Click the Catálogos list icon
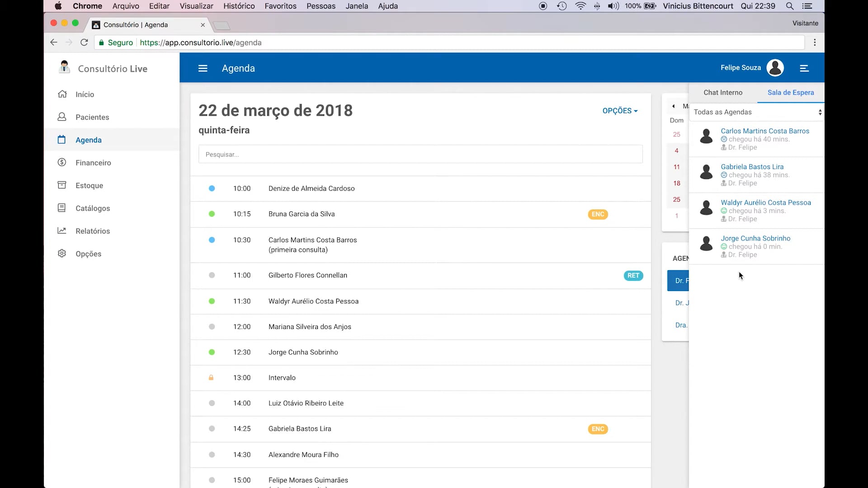868x488 pixels. point(62,208)
